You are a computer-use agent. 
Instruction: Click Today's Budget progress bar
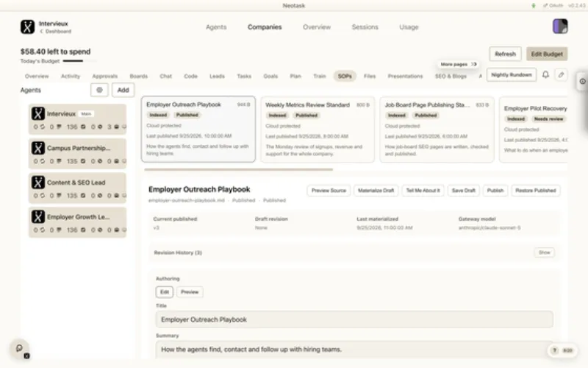pos(79,61)
